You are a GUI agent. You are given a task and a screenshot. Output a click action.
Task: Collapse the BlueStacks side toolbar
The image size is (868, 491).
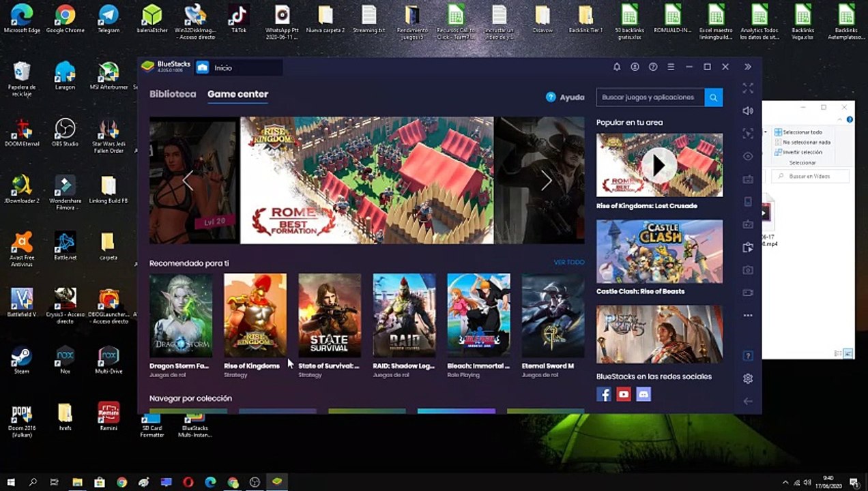pyautogui.click(x=748, y=67)
